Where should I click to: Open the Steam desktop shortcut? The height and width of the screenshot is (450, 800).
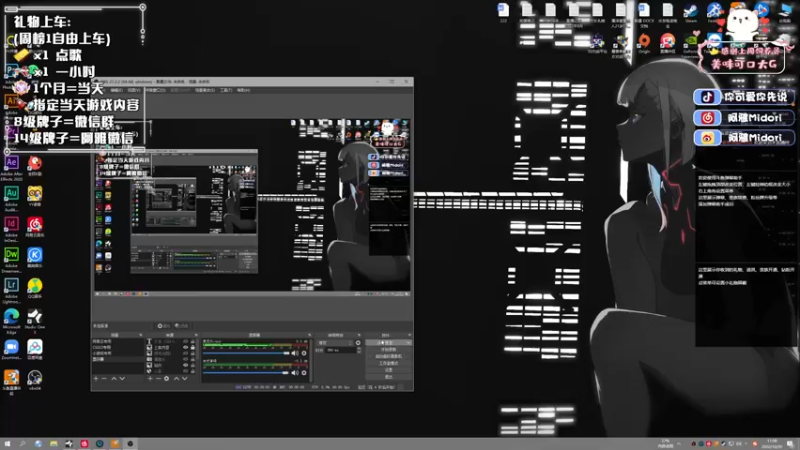coord(691,11)
